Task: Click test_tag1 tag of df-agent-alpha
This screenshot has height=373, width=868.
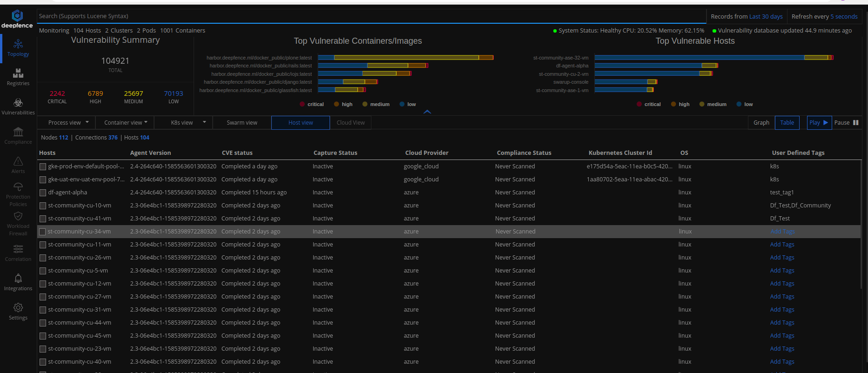Action: [782, 193]
